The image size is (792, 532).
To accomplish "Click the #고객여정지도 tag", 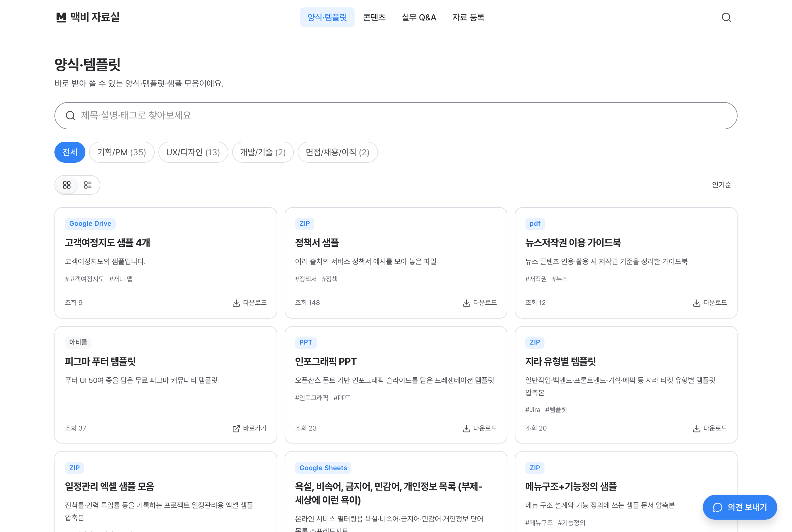I will coord(84,279).
